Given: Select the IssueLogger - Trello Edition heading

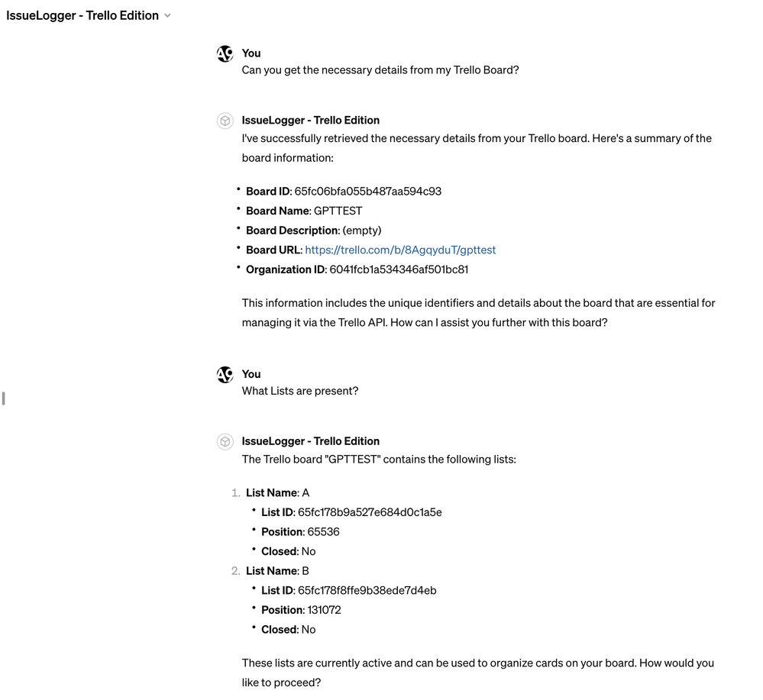Looking at the screenshot, I should click(x=82, y=15).
